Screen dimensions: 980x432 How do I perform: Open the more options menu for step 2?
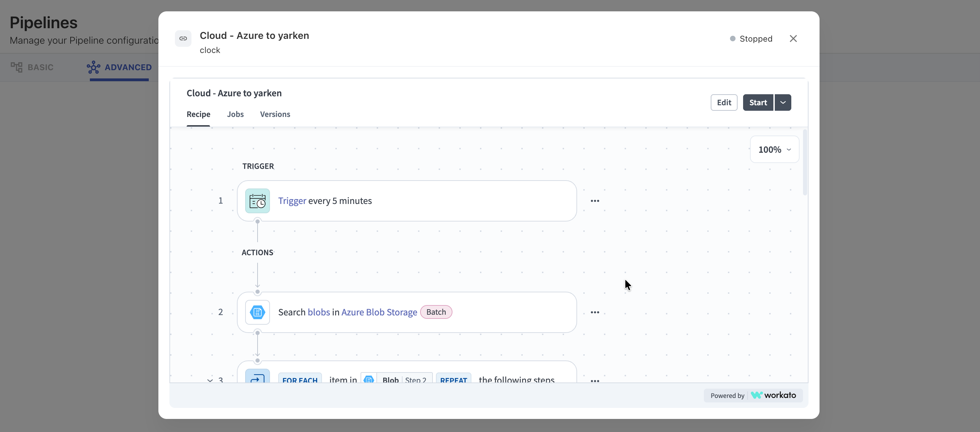pos(595,312)
